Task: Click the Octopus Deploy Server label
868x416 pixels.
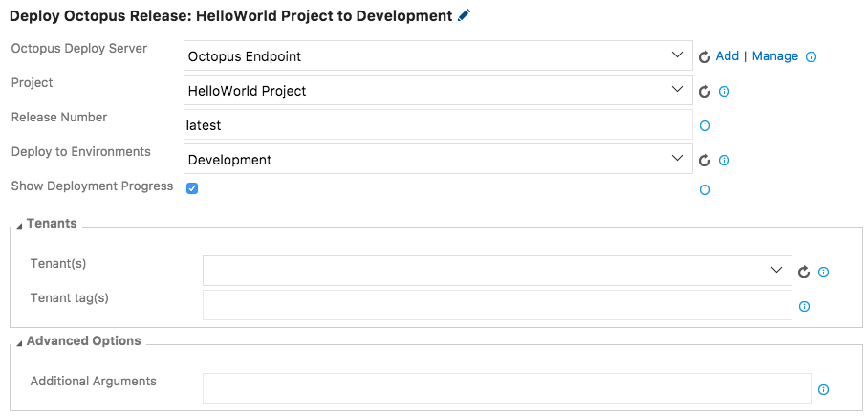Action: tap(79, 48)
